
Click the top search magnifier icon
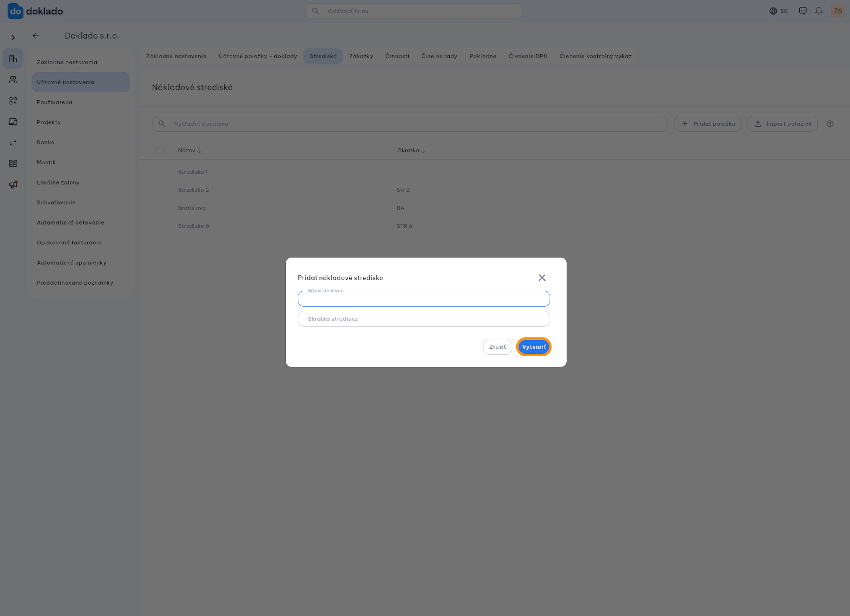click(315, 11)
